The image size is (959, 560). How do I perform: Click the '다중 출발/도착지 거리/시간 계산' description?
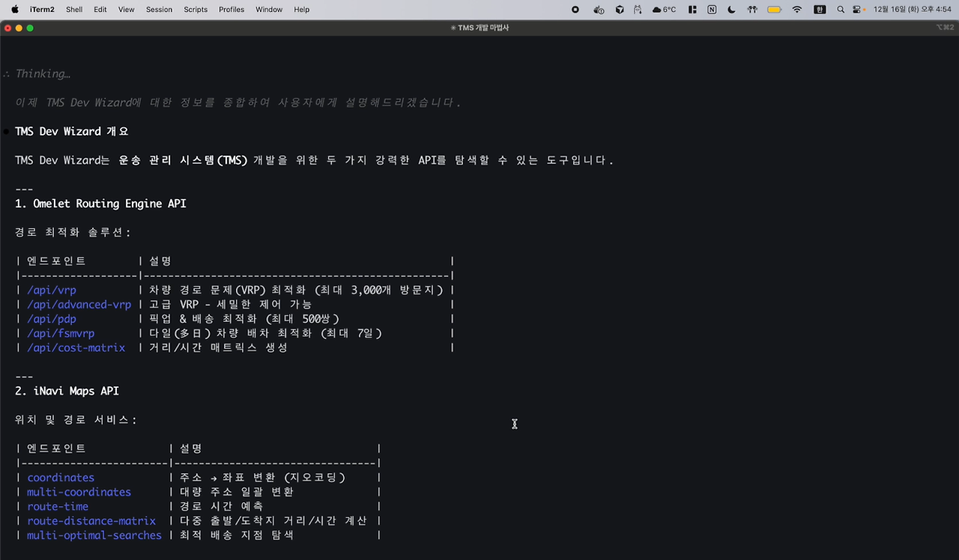pyautogui.click(x=274, y=521)
